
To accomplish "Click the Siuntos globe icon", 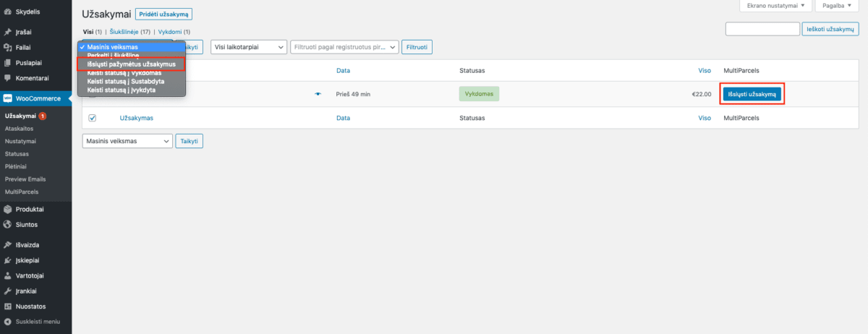I will 7,224.
